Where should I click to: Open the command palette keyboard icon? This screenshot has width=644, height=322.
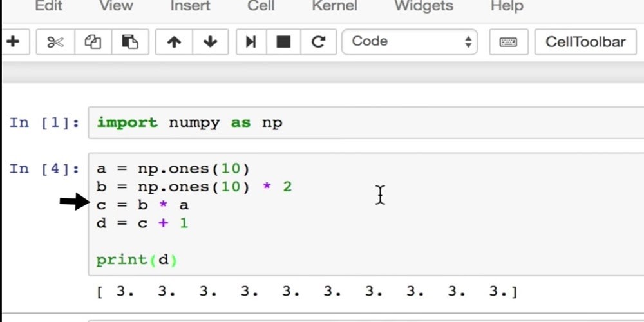(508, 42)
